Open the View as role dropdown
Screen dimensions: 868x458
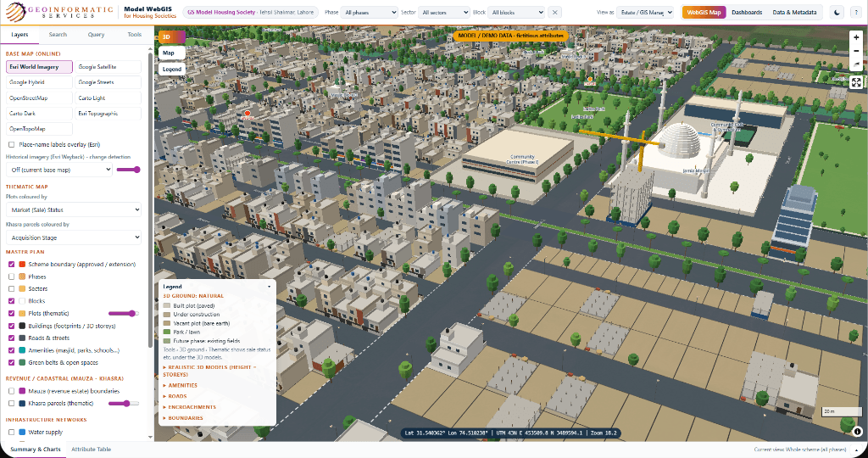(645, 12)
